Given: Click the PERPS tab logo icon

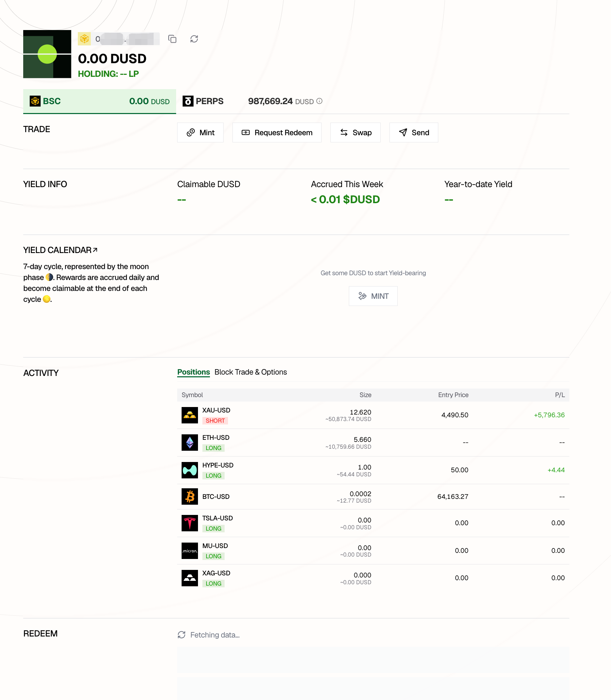Looking at the screenshot, I should [x=188, y=101].
